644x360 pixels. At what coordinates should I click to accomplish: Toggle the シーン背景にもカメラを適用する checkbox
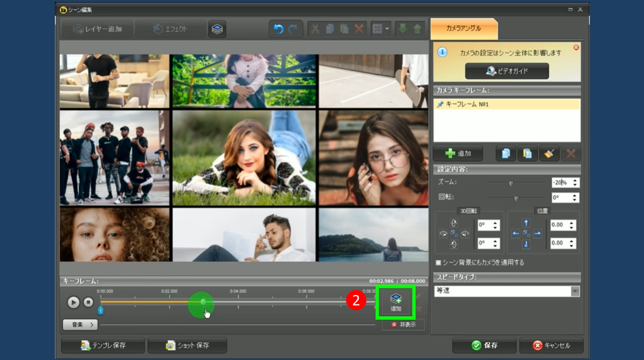[x=438, y=263]
